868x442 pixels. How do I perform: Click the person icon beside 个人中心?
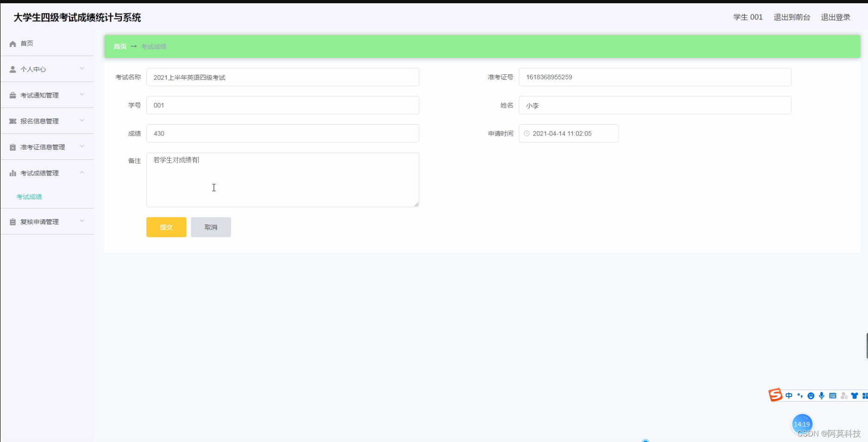(13, 69)
